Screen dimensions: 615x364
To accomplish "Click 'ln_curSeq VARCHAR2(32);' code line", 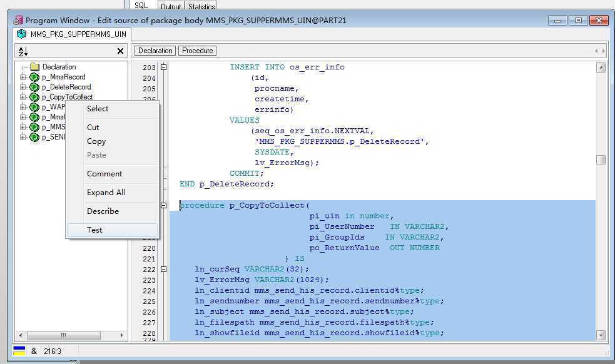I will point(252,269).
